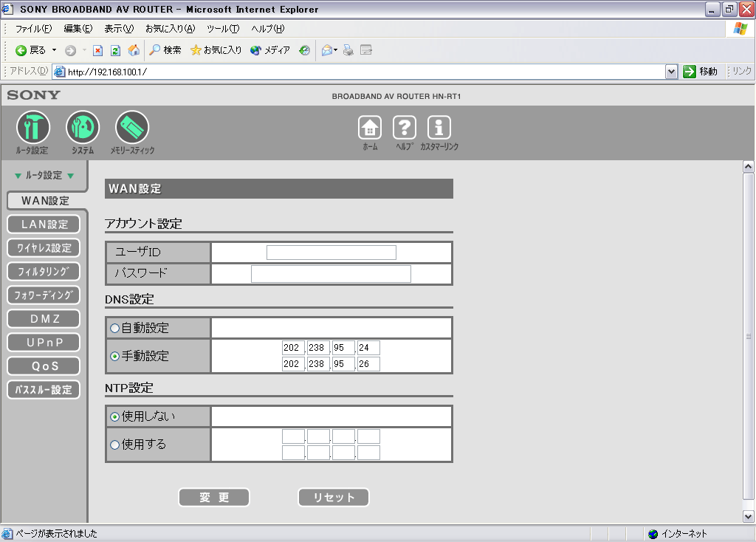Screen dimensions: 756x542
Task: Open the 編集(E) menu
Action: (78, 29)
